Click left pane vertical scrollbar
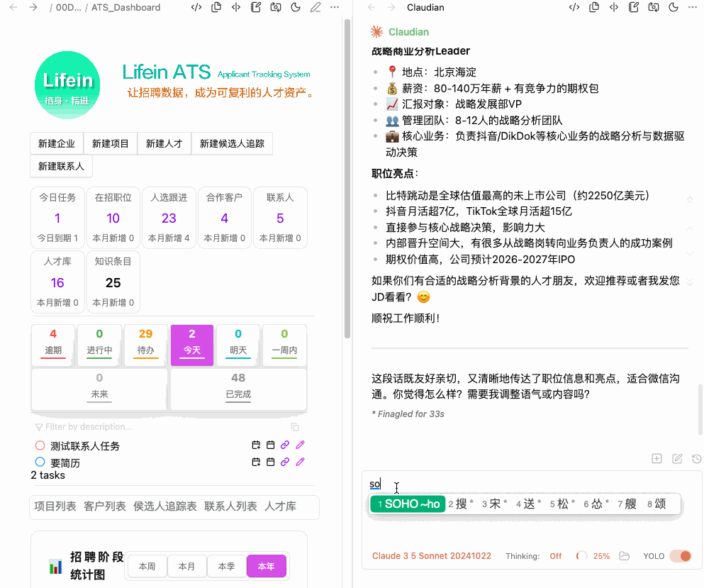The height and width of the screenshot is (588, 704). tap(347, 179)
